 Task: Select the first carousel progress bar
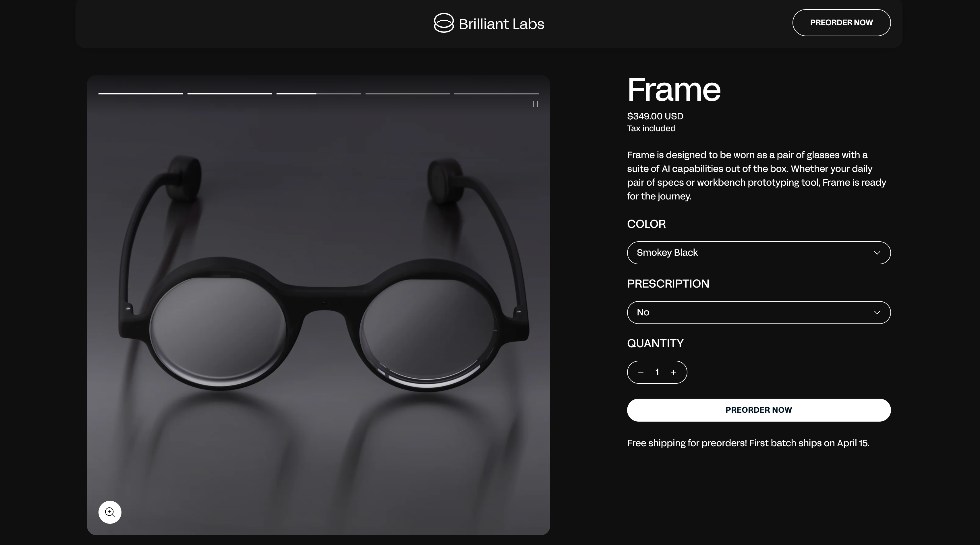(140, 93)
